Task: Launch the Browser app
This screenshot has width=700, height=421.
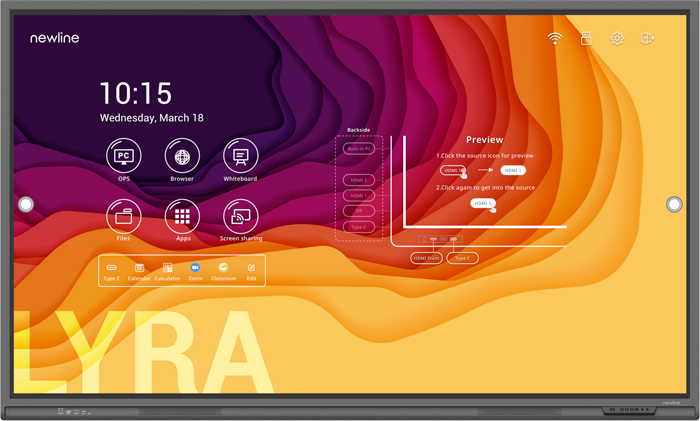Action: [182, 156]
